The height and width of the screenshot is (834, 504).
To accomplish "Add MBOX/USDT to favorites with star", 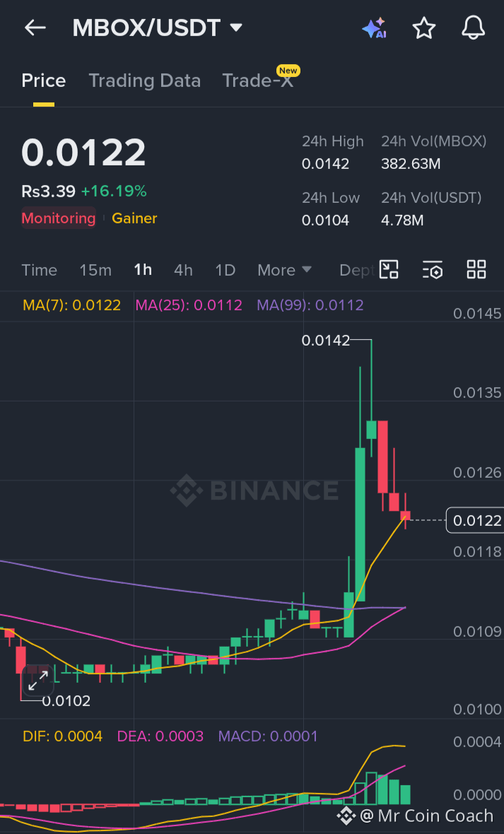I will coord(424,28).
